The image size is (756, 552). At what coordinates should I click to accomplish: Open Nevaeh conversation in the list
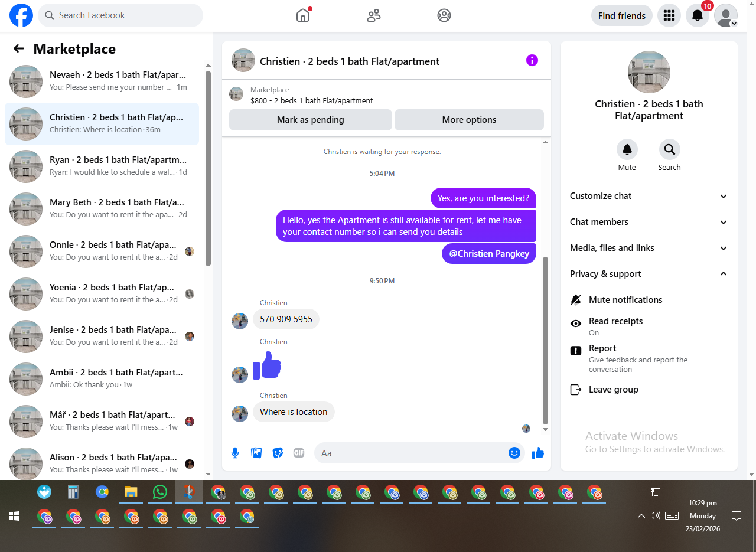coord(102,81)
